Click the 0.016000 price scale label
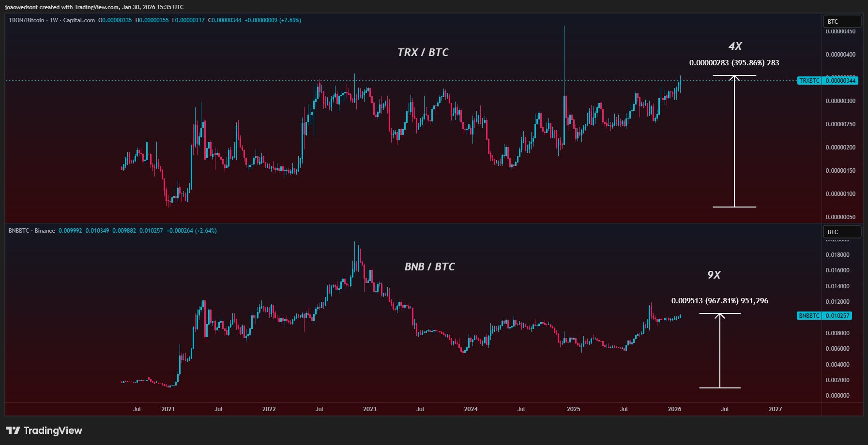This screenshot has height=445, width=868. pos(838,270)
